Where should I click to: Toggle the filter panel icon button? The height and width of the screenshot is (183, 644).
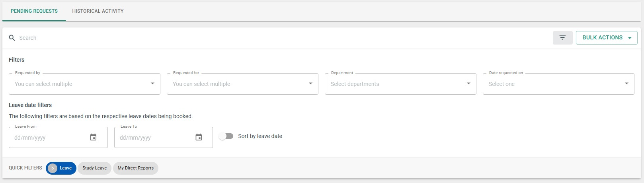(562, 38)
